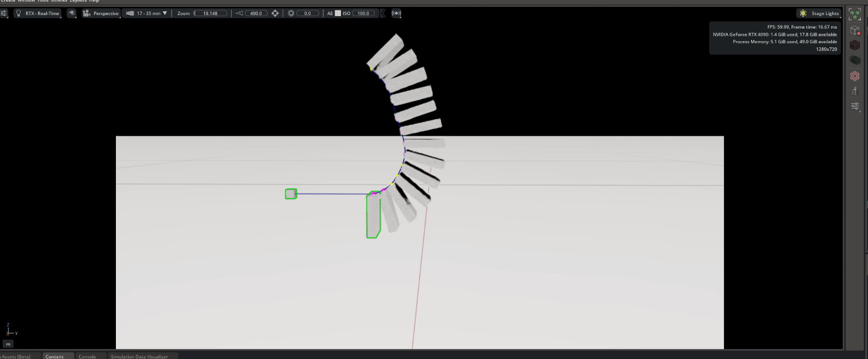Select the small green-outlined cube in viewport
Viewport: 868px width, 359px height.
291,194
